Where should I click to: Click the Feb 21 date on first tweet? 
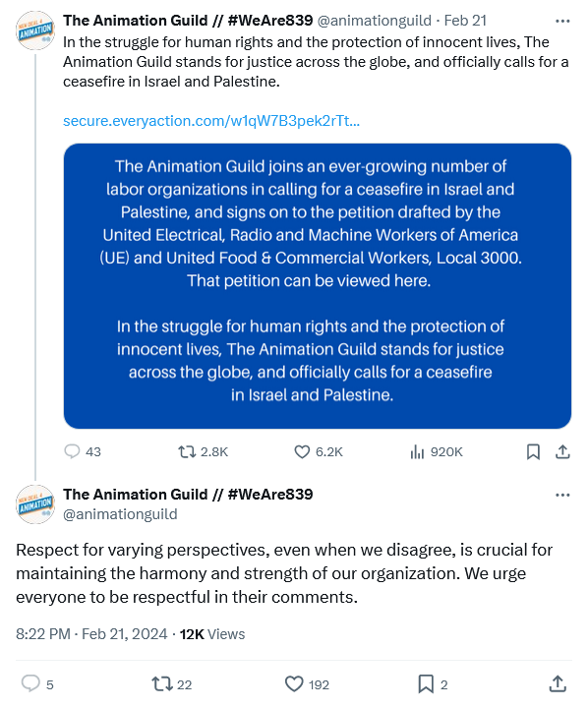point(465,21)
